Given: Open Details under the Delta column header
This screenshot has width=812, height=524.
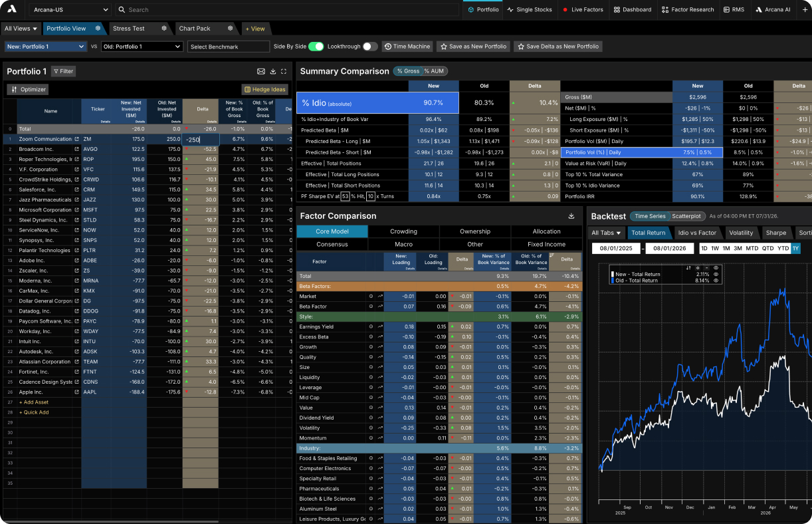Looking at the screenshot, I should point(213,122).
